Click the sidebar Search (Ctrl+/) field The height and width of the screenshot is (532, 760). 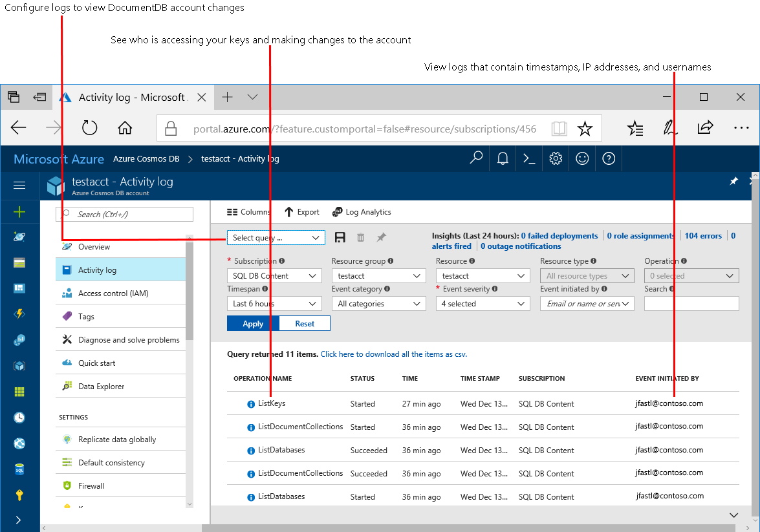pyautogui.click(x=128, y=215)
